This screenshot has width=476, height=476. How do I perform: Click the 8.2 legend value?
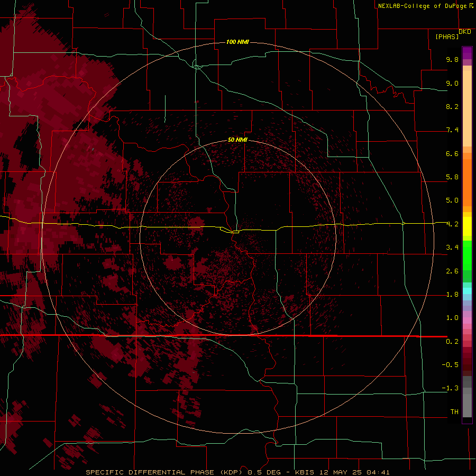[x=452, y=106]
